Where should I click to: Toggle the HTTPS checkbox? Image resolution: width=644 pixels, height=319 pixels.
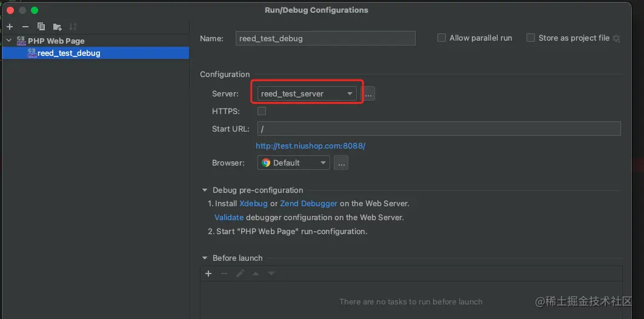(x=262, y=111)
